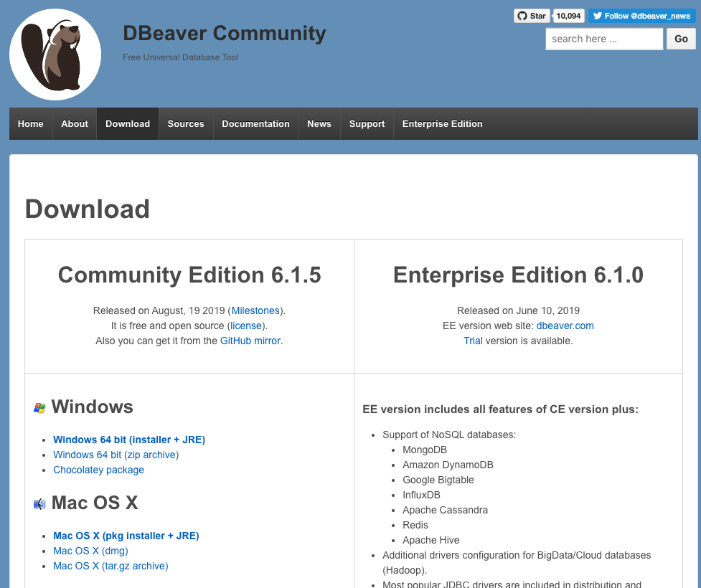Click the Amazon DynamoDB list item
This screenshot has width=701, height=588.
(448, 465)
